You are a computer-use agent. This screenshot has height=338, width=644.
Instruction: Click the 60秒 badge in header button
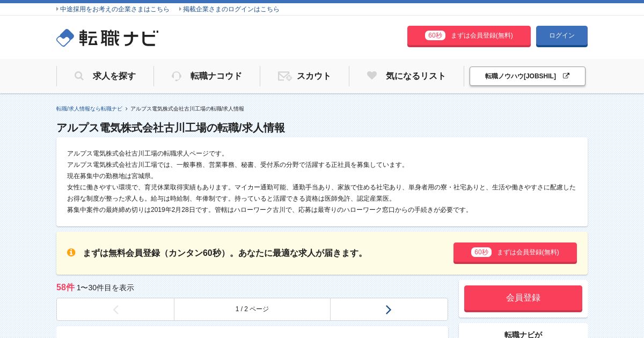click(x=435, y=35)
